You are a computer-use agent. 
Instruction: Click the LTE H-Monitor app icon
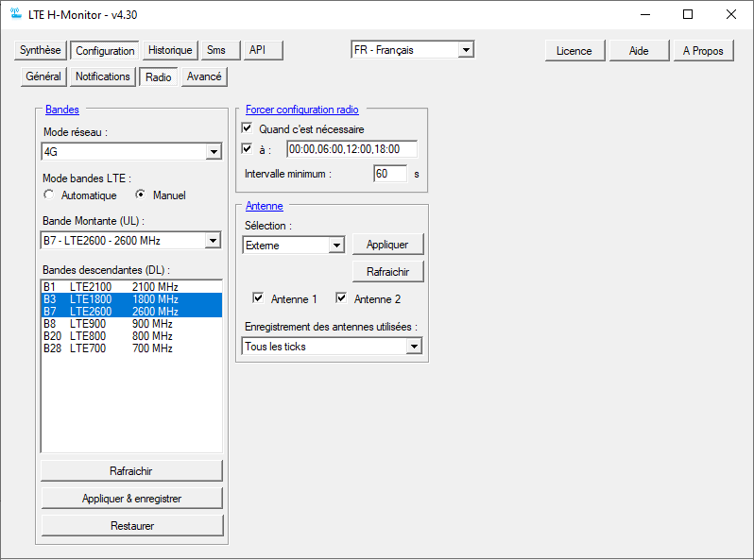point(16,15)
